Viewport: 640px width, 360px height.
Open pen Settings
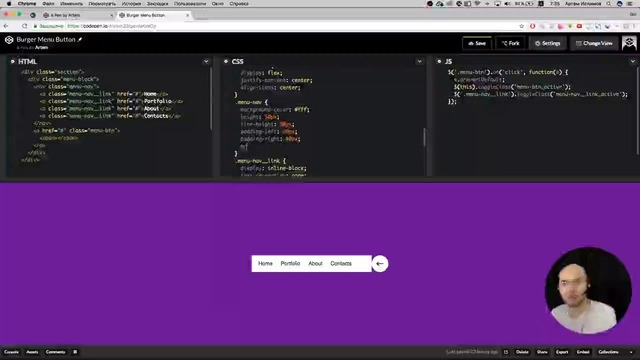click(x=548, y=43)
